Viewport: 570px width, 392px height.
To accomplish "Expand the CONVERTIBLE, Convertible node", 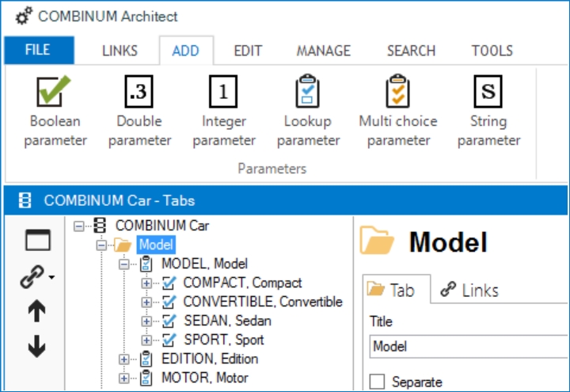I will [x=146, y=302].
